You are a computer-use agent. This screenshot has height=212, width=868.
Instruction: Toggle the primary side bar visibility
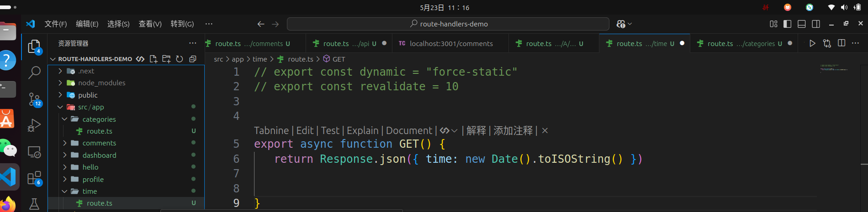787,24
